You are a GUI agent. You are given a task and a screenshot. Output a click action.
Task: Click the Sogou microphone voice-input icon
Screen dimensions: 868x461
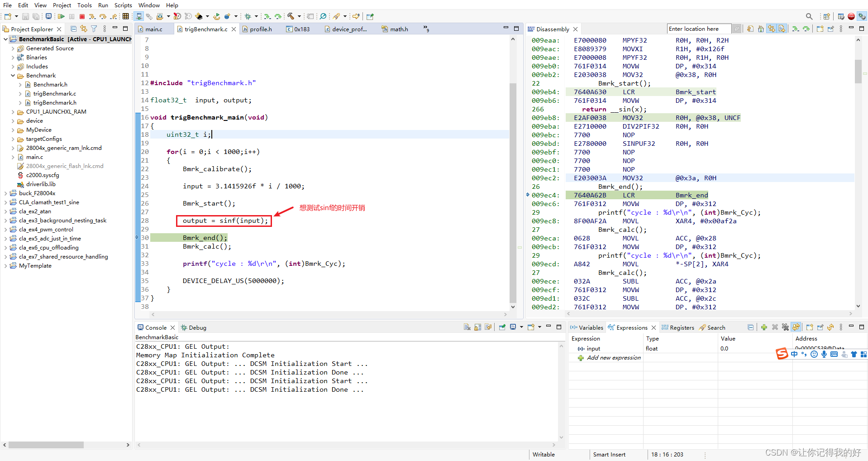tap(824, 354)
